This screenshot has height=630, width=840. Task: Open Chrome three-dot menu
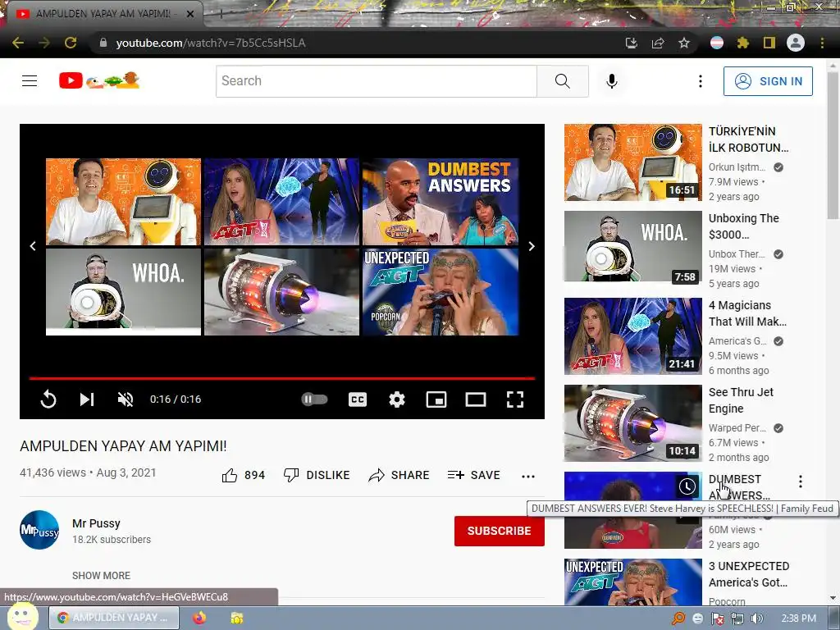tap(822, 43)
